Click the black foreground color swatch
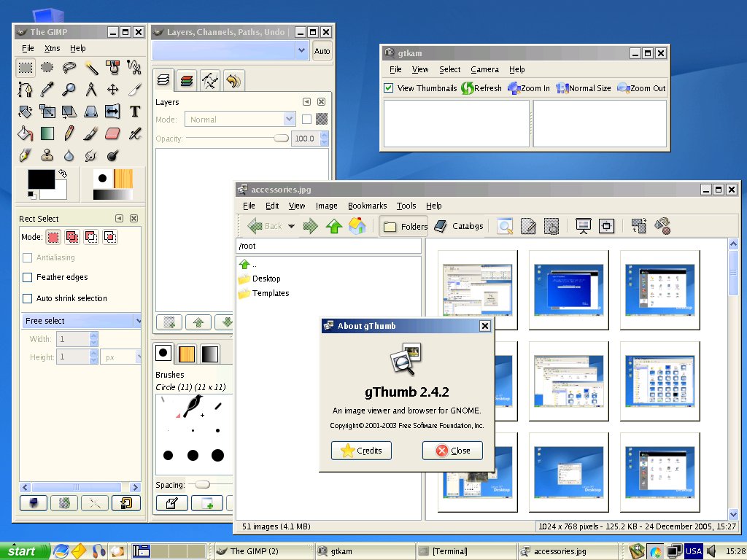Screen dimensions: 747x560 [x=41, y=179]
